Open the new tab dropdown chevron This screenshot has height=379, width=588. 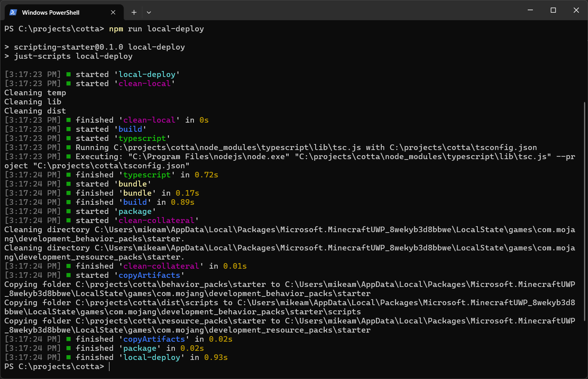(149, 12)
